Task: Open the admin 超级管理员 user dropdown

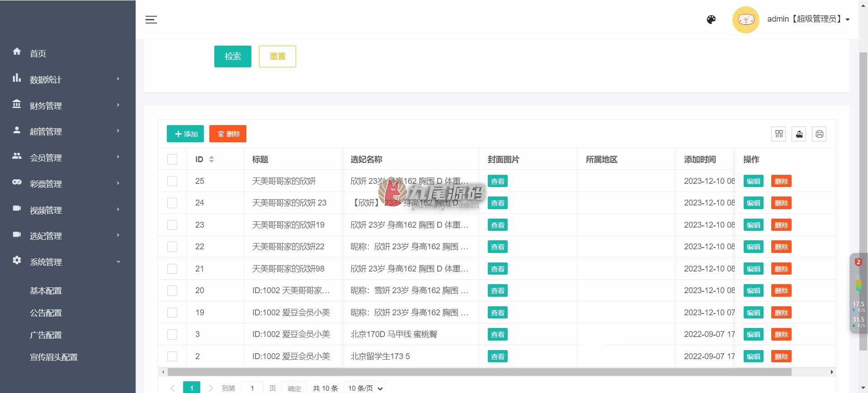Action: pos(809,19)
